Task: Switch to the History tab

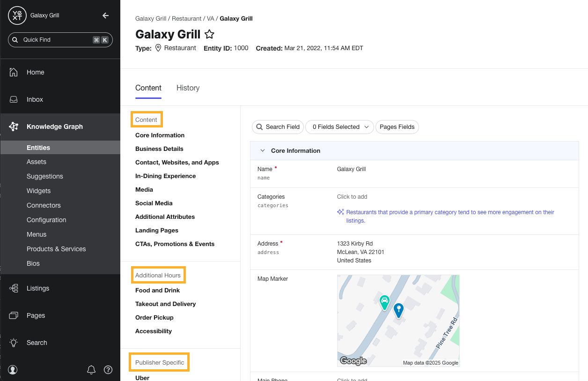Action: 188,88
